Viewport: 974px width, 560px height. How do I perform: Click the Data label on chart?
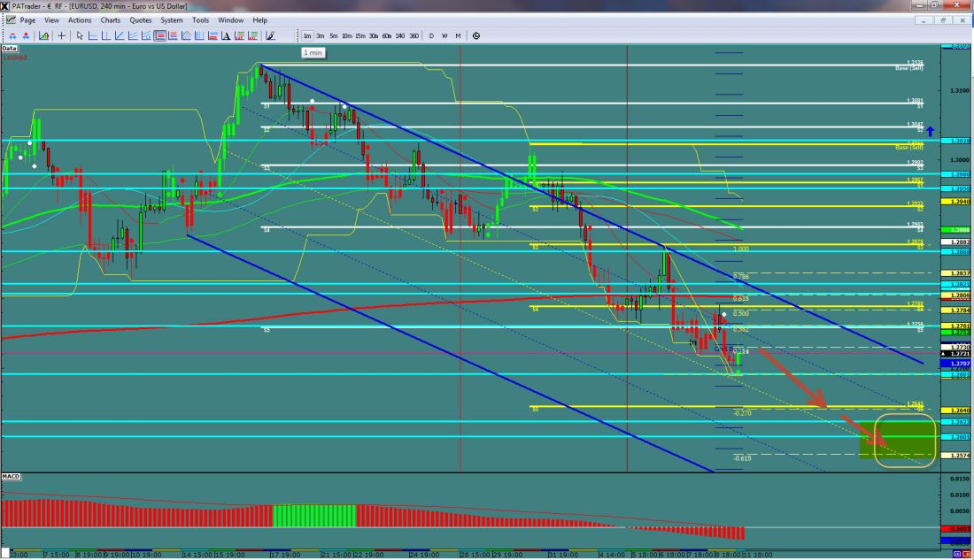tap(10, 49)
